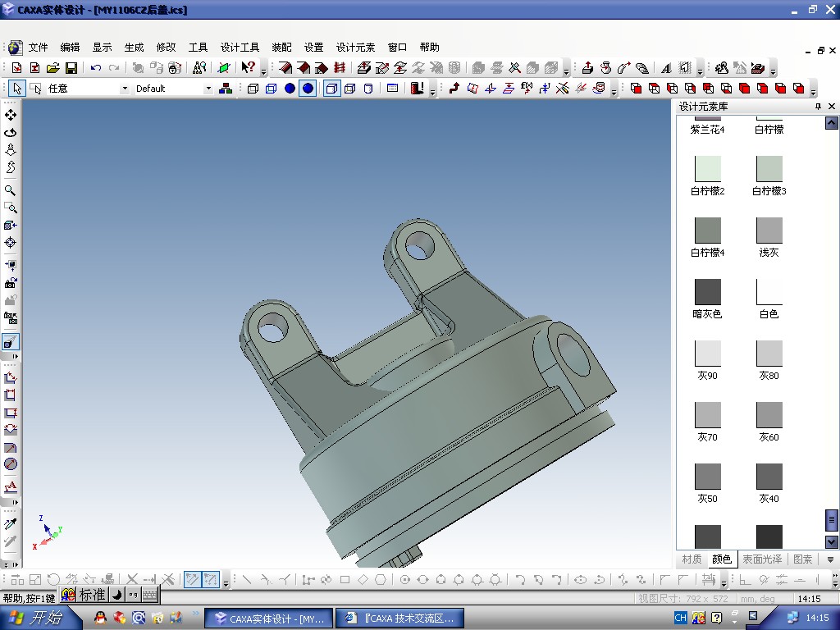Image resolution: width=840 pixels, height=630 pixels.
Task: Expand the library panel options chevron
Action: tap(830, 559)
